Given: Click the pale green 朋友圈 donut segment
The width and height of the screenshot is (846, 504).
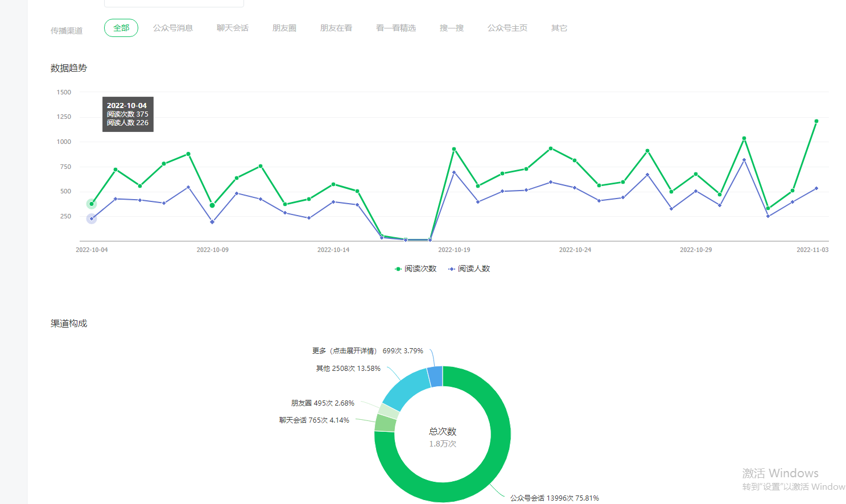Looking at the screenshot, I should 389,411.
